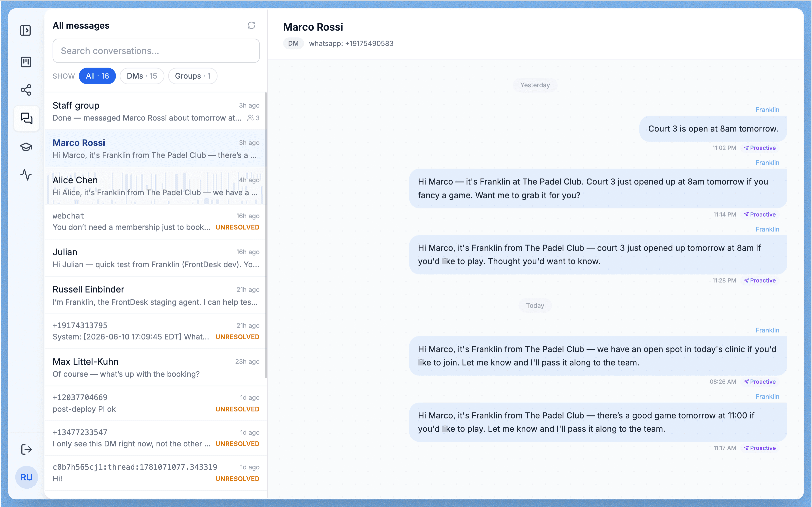Open the Marco Rossi conversation in list
This screenshot has width=812, height=507.
click(x=155, y=149)
